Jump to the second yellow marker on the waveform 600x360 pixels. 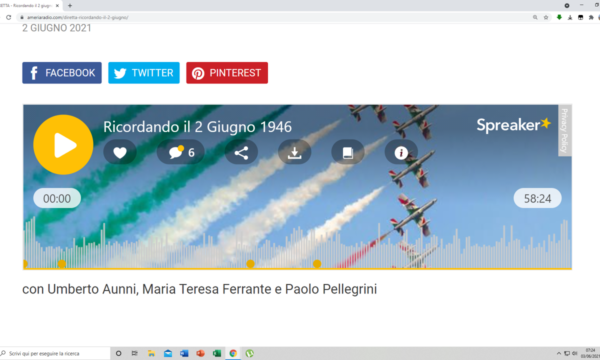[x=62, y=264]
